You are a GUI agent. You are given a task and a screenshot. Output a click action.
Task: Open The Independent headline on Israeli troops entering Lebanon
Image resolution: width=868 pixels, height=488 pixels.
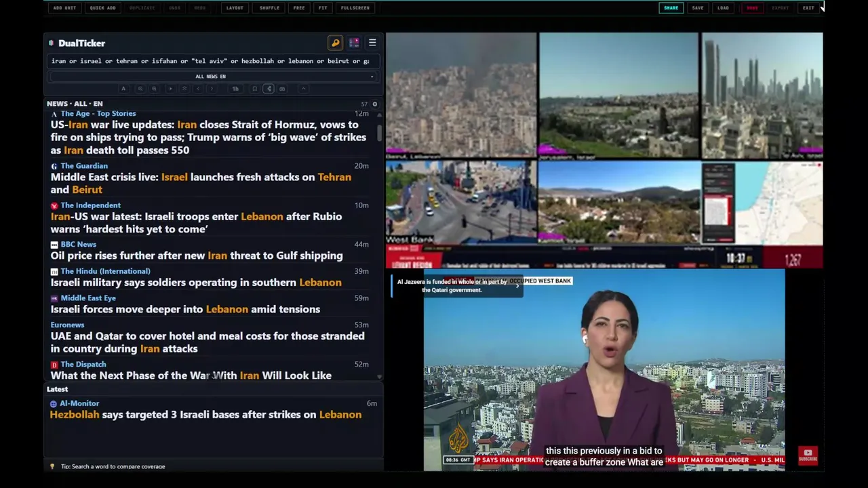[x=196, y=223]
